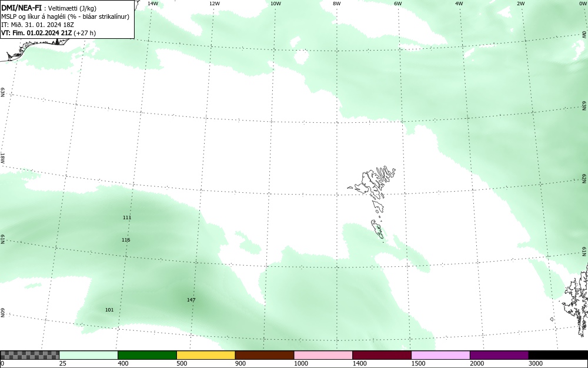
Task: Click the map value label 101
Action: click(109, 310)
